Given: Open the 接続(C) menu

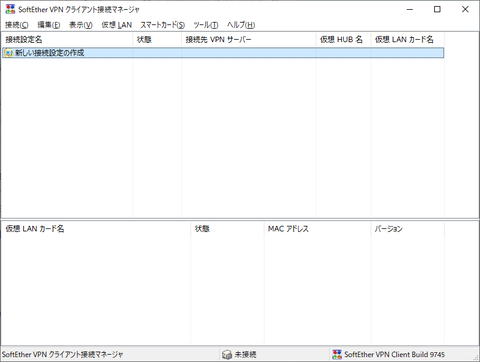Looking at the screenshot, I should click(17, 25).
